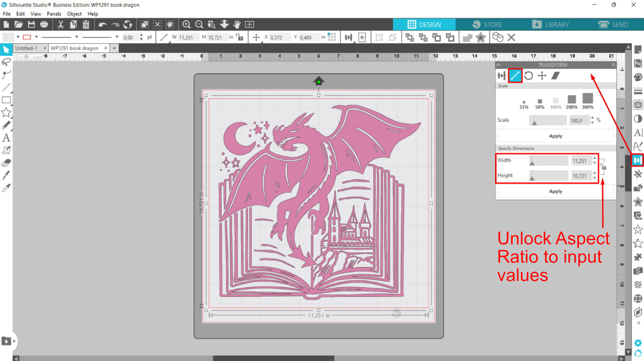Select the Eraser tool
This screenshot has width=644, height=361.
(6, 163)
